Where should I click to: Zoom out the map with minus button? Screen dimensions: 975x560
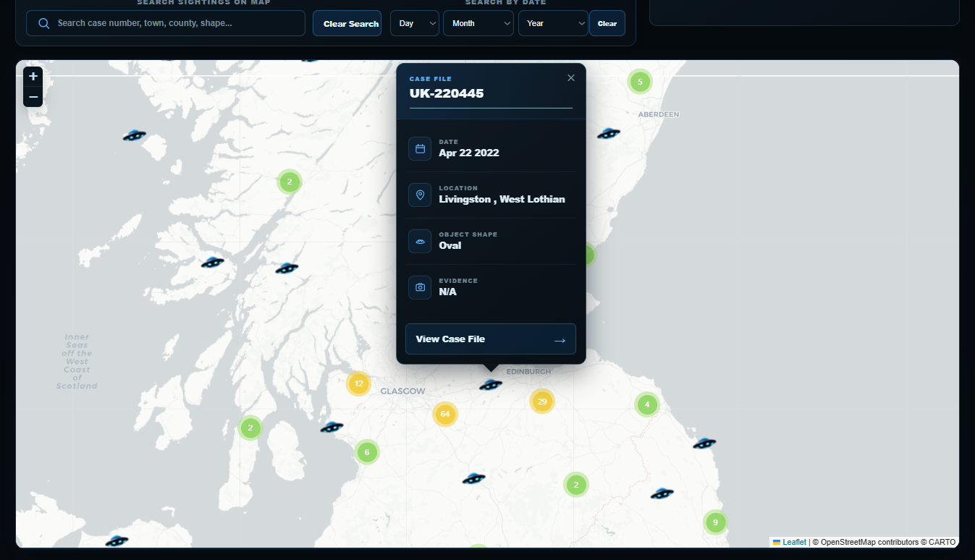pyautogui.click(x=33, y=97)
